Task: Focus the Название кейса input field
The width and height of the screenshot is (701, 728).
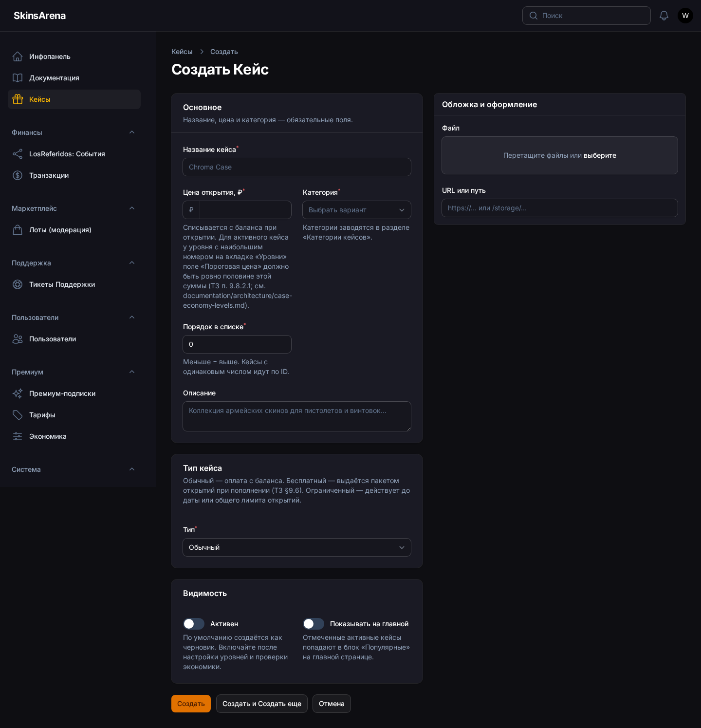Action: pos(297,167)
